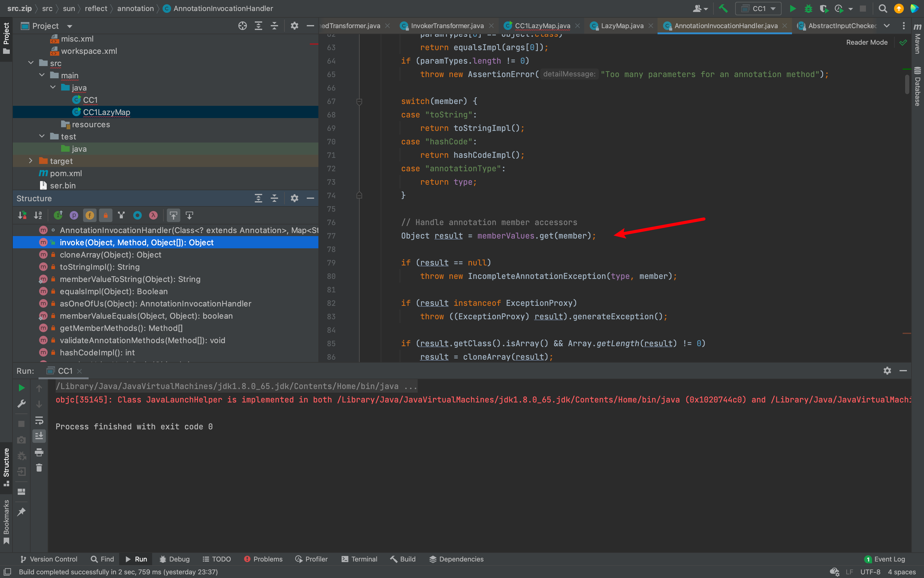Click Scroll to End icon in Run console
This screenshot has height=578, width=924.
tap(39, 436)
